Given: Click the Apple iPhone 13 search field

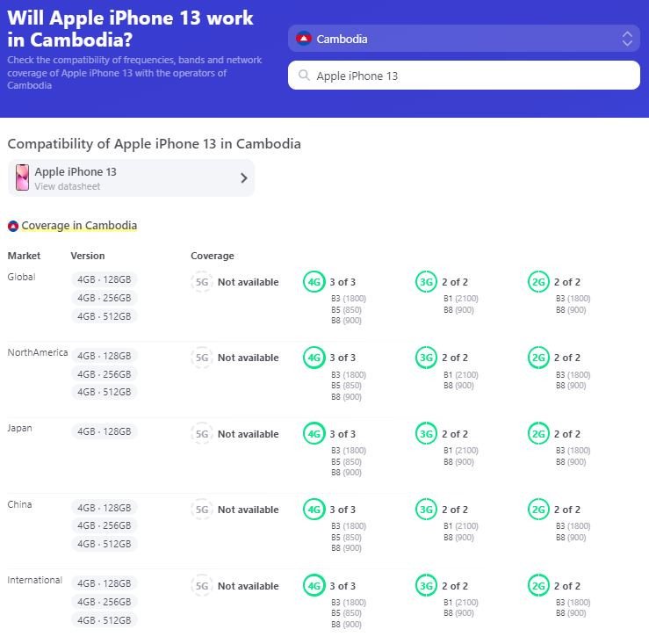Looking at the screenshot, I should pos(464,76).
